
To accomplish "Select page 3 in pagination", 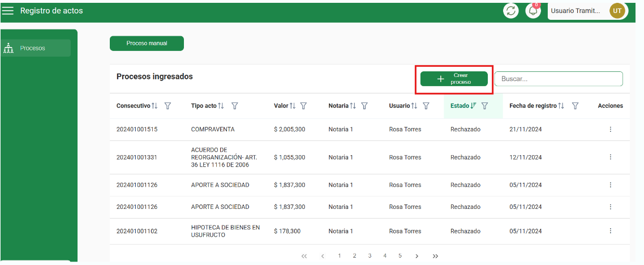I will click(x=370, y=255).
